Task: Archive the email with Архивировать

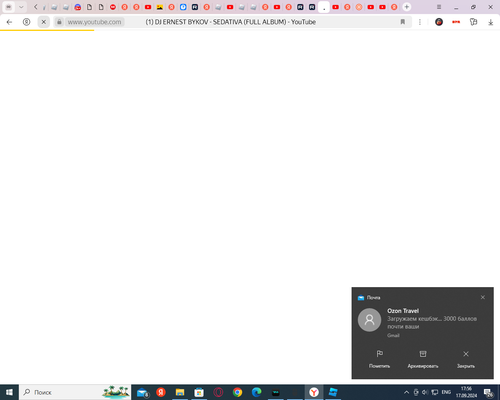Action: (x=423, y=359)
